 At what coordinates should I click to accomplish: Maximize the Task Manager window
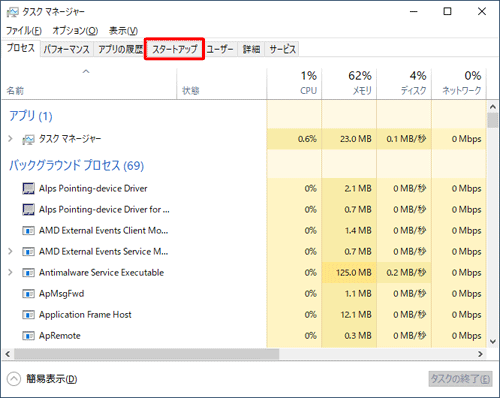tap(447, 12)
